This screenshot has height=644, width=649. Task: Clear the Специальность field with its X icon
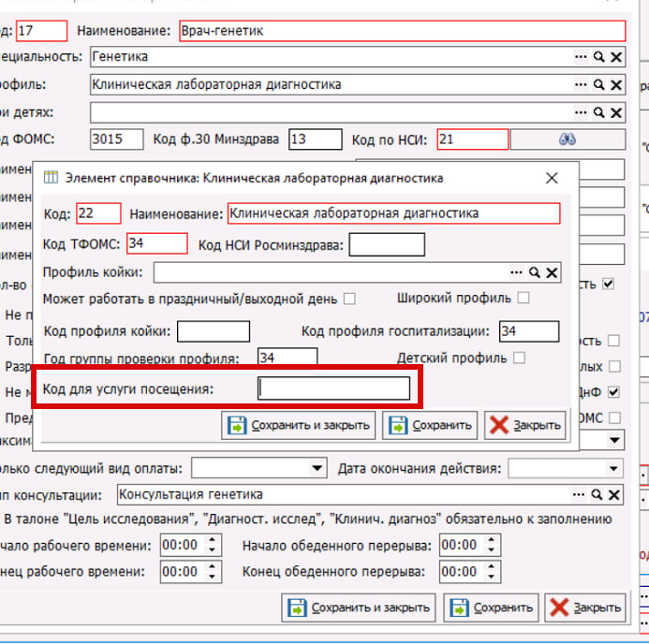pyautogui.click(x=616, y=58)
